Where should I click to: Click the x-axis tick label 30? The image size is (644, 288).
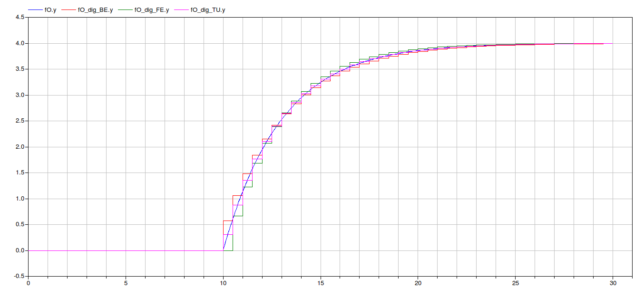point(613,283)
